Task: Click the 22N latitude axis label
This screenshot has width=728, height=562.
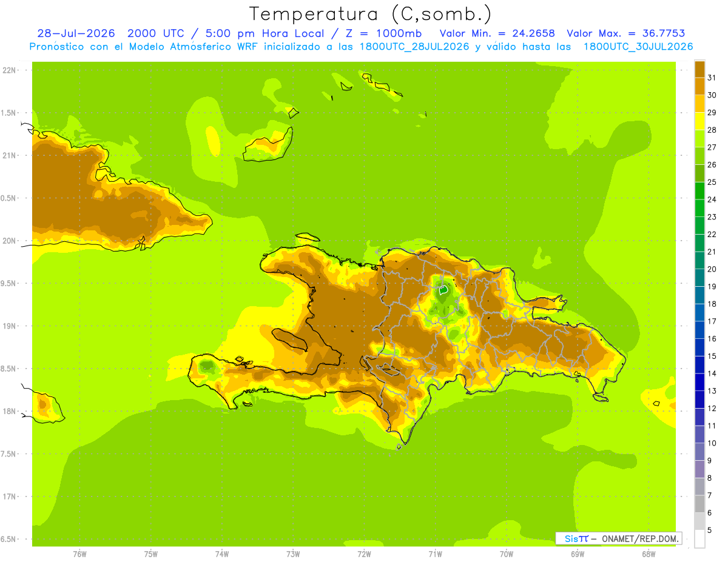Action: point(8,70)
